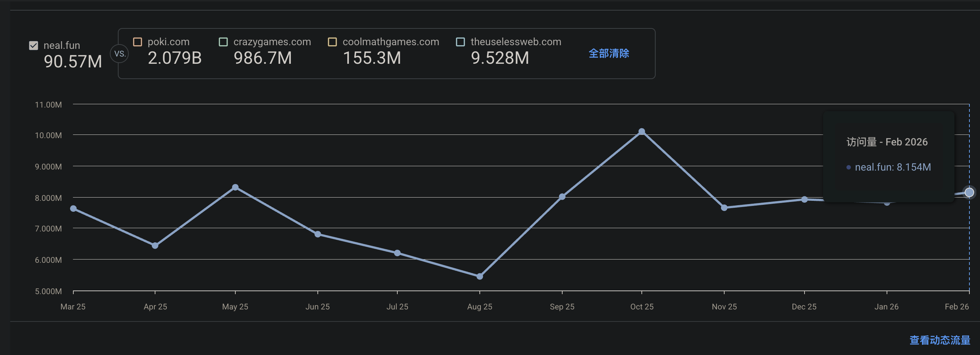This screenshot has width=980, height=355.
Task: Select the Aug 25 lowest data point
Action: [x=480, y=276]
